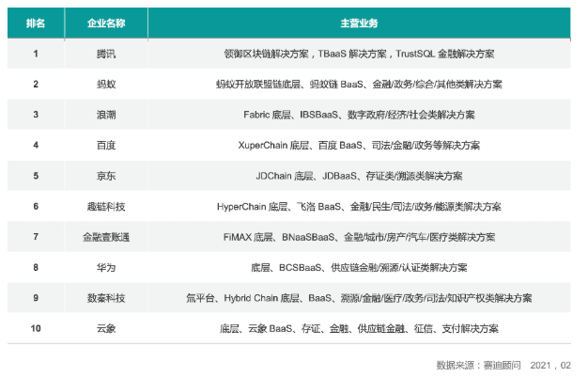Select the 趣链科技 company cell
This screenshot has width=588, height=377.
(x=106, y=206)
